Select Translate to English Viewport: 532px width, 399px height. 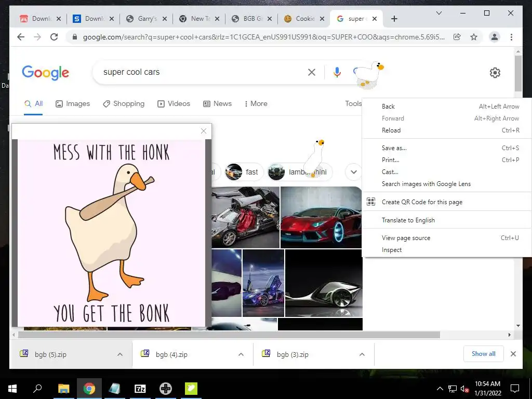pos(447,220)
